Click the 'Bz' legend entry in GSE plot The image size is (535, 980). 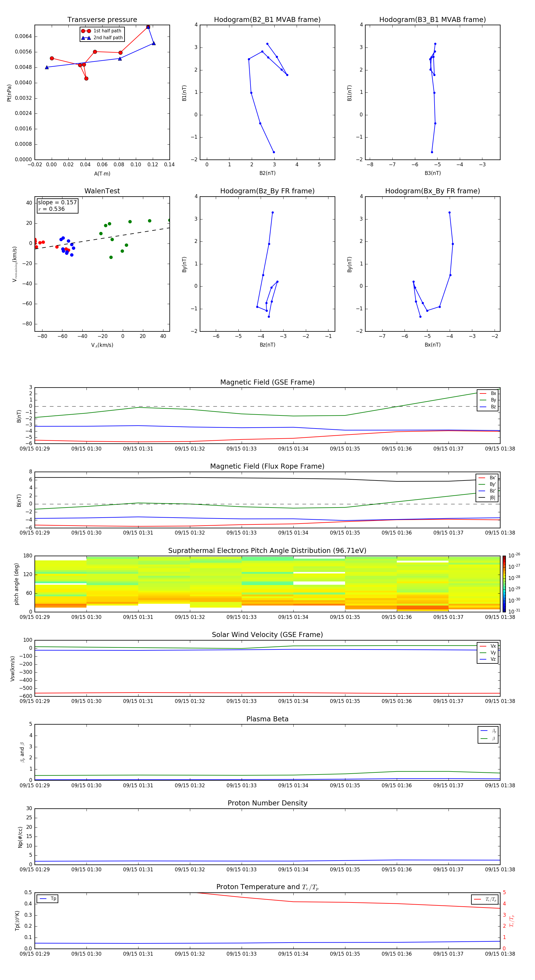click(x=488, y=407)
